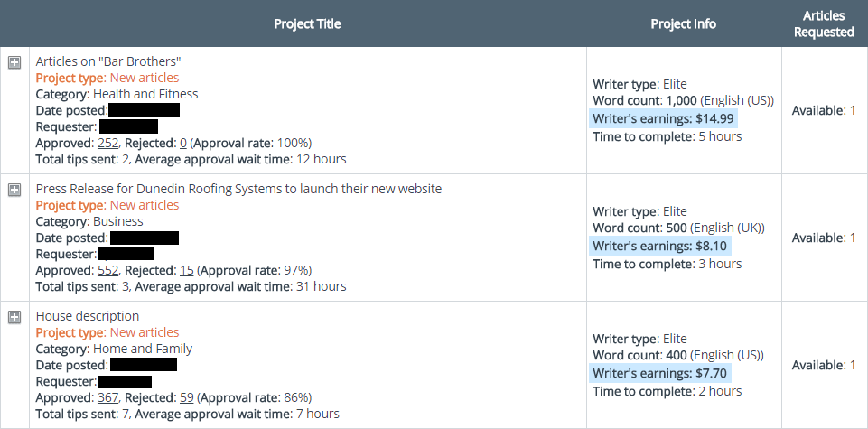
Task: Expand the House description project row
Action: tap(14, 317)
